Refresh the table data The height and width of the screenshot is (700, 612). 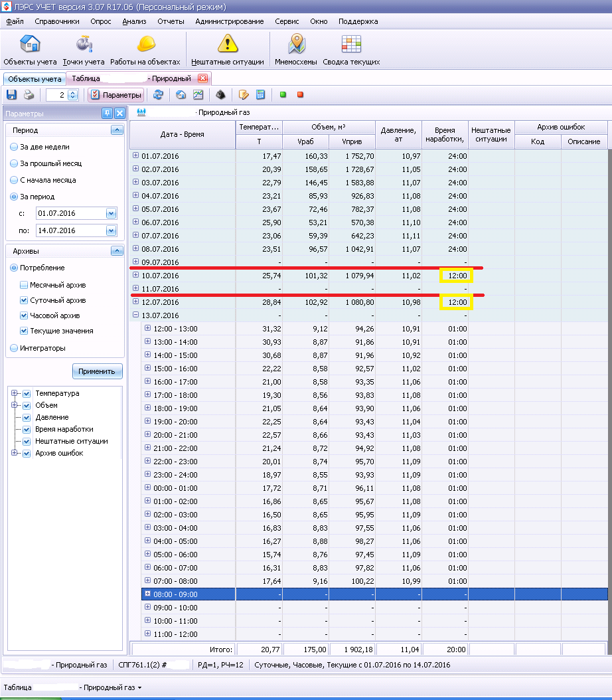click(159, 95)
